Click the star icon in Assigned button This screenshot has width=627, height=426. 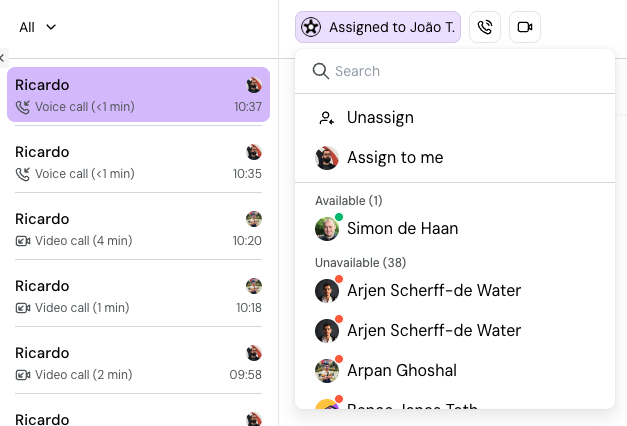311,27
